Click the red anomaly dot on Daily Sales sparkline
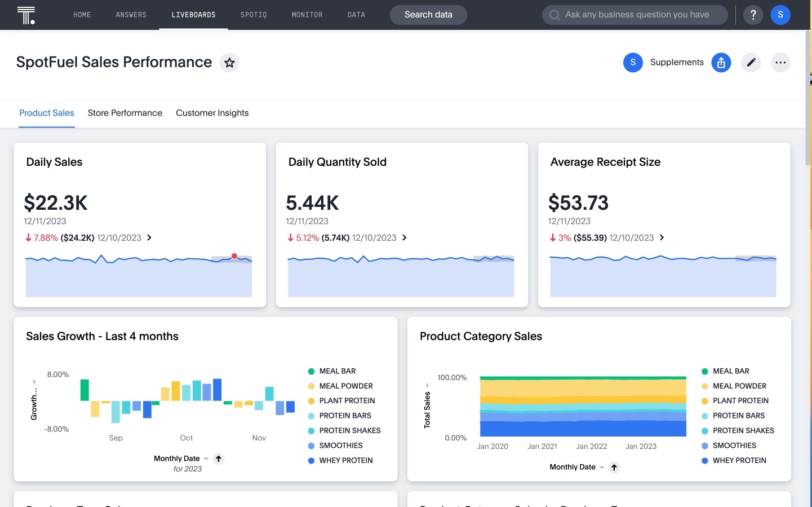This screenshot has width=812, height=507. pos(234,256)
